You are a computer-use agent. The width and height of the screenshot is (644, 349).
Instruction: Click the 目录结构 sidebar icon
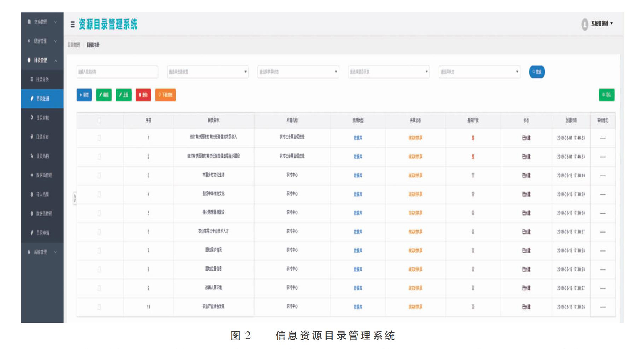pos(32,156)
